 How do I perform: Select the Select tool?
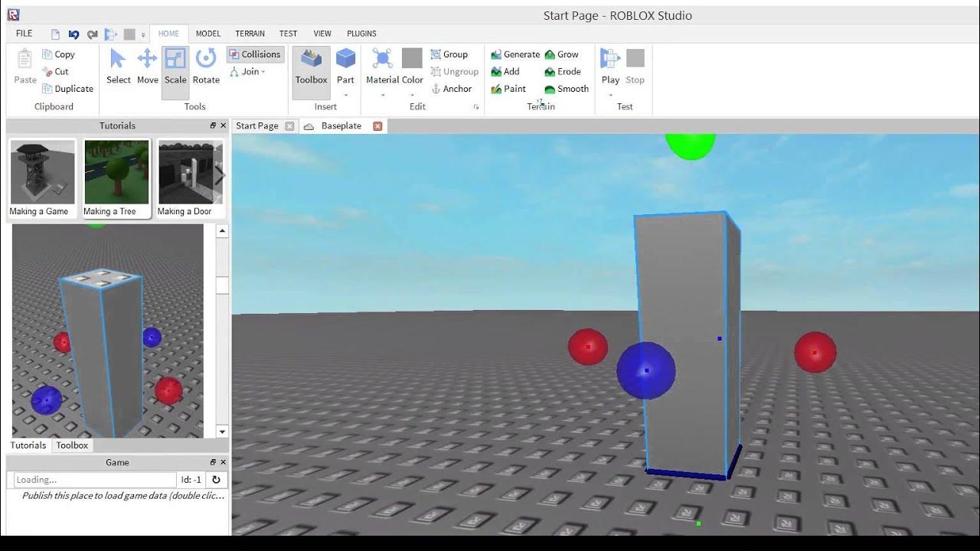pyautogui.click(x=119, y=67)
